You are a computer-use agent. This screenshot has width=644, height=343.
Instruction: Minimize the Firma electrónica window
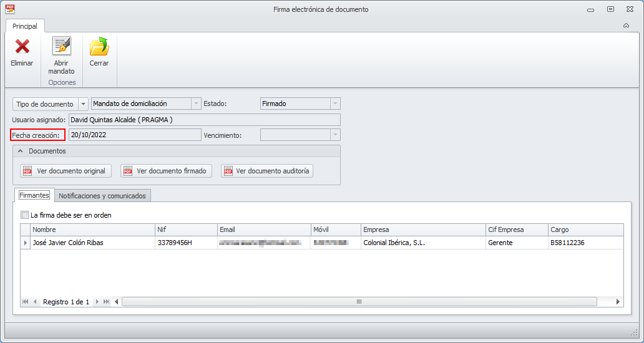point(590,9)
